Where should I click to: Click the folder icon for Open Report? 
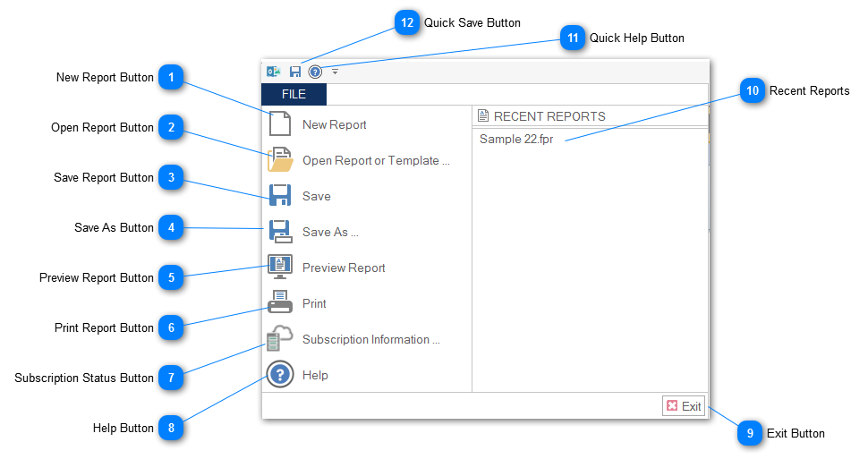[280, 160]
